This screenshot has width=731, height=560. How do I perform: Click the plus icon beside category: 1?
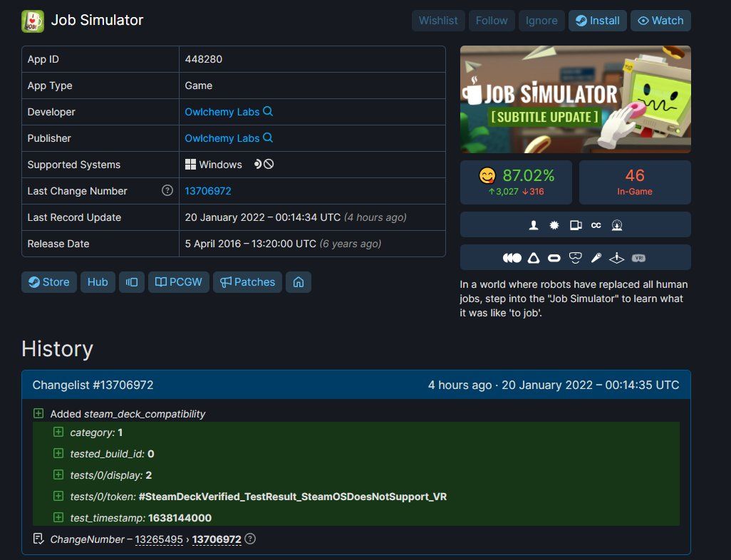coord(58,432)
